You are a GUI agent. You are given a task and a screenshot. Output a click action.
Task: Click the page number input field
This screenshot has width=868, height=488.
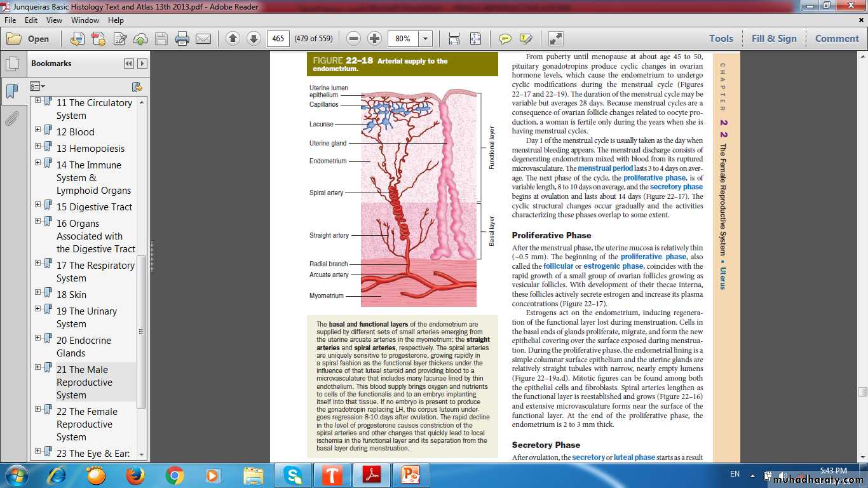click(278, 39)
